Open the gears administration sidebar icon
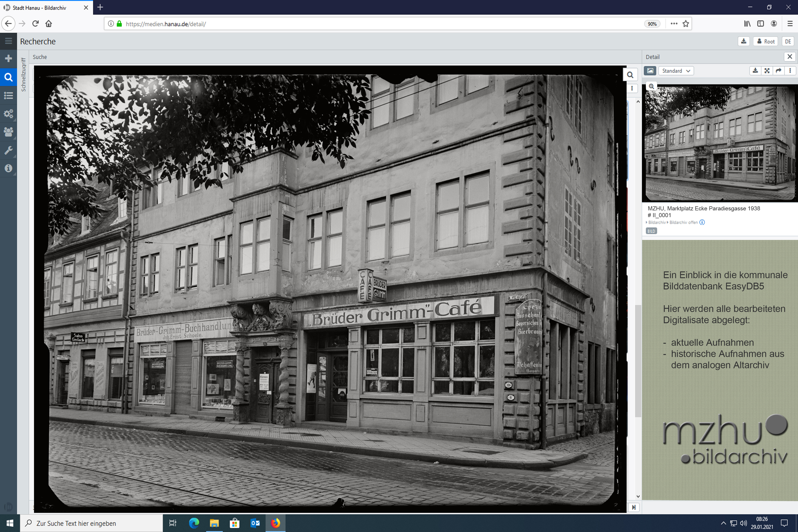This screenshot has width=798, height=532. pos(9,114)
